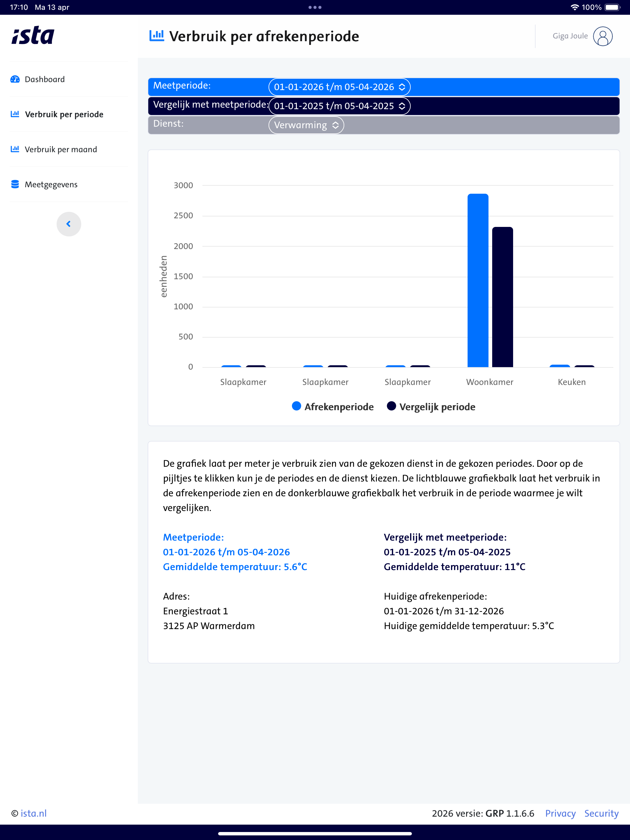Expand the Dienst Verwarming dropdown

(306, 125)
